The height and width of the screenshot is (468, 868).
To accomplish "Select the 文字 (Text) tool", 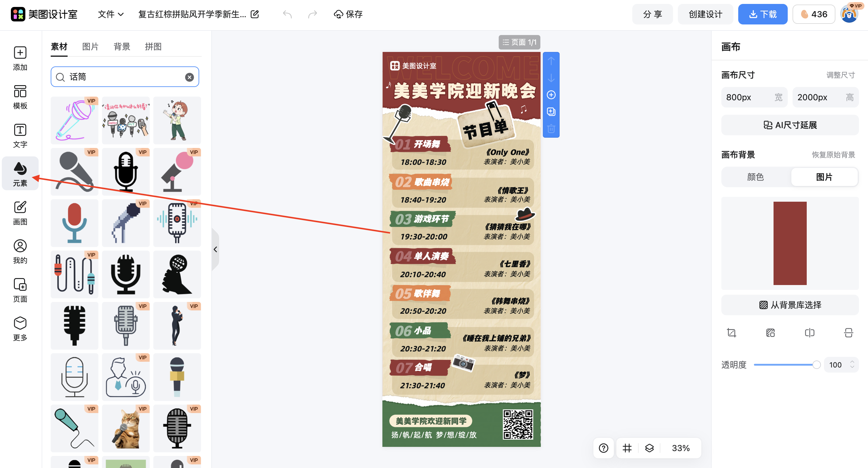I will coord(20,135).
